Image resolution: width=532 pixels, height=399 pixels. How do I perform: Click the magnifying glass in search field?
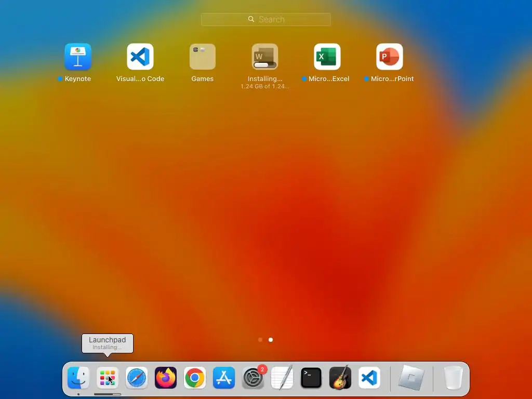point(251,19)
